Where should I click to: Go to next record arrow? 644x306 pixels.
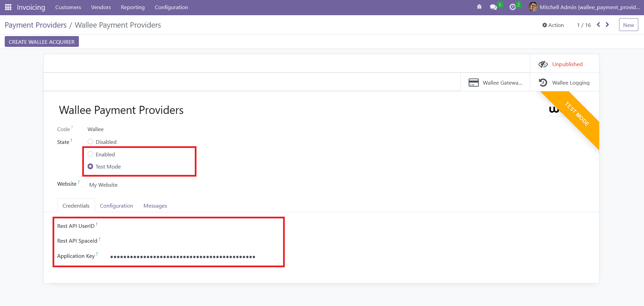pyautogui.click(x=607, y=25)
